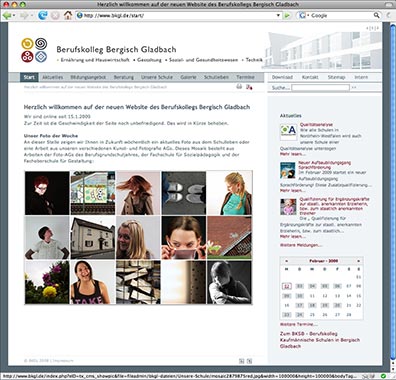Click into the browser address bar
This screenshot has height=380, width=396.
178,15
